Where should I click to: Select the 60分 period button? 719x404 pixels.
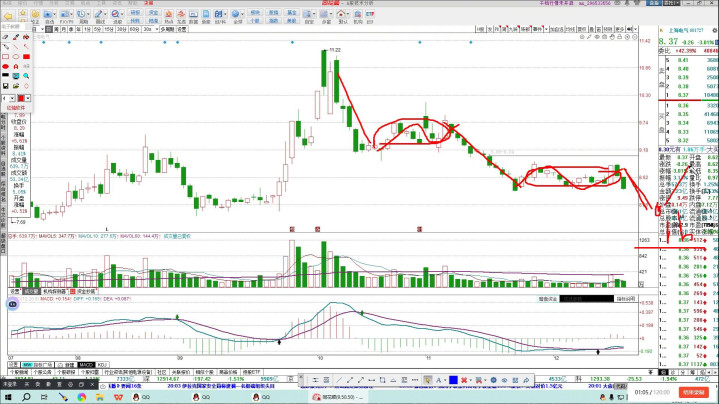(134, 29)
